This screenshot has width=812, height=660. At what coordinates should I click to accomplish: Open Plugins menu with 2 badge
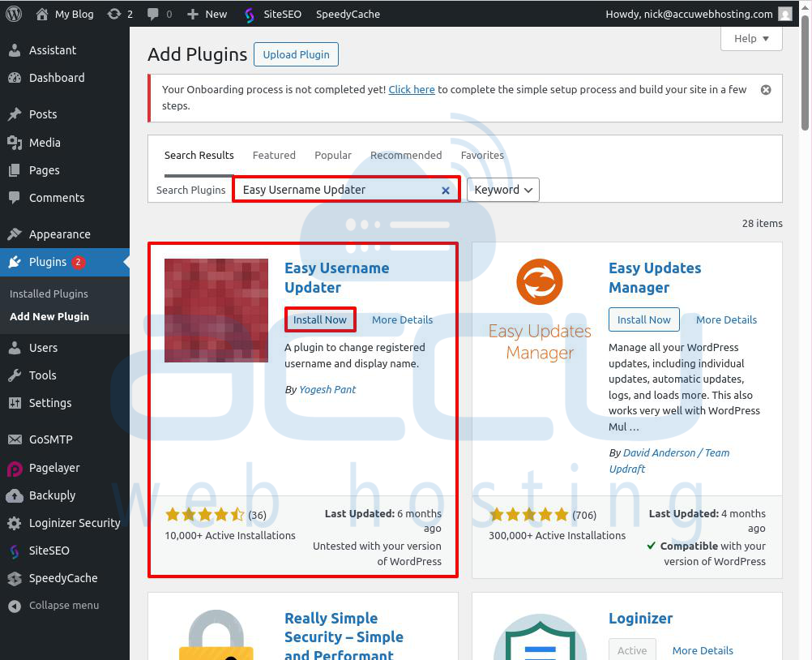click(x=65, y=262)
